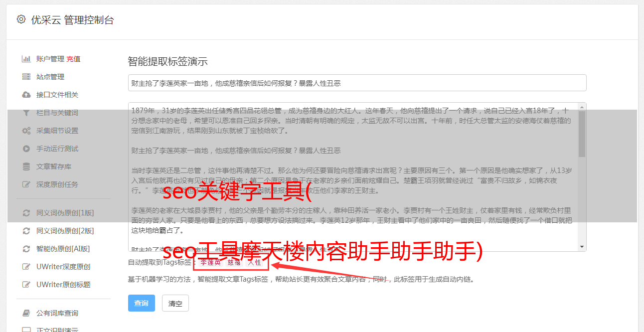Select the 李莲英 tag
The image size is (644, 332).
pos(210,262)
